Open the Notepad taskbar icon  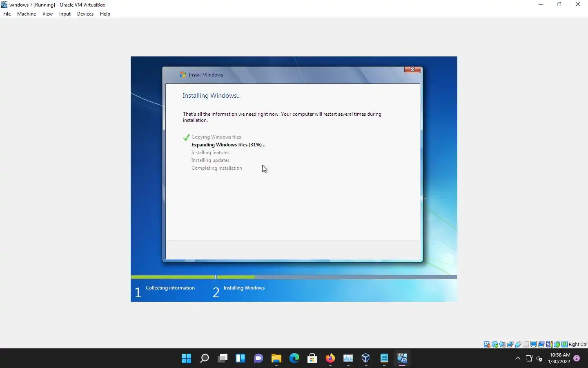coord(384,358)
